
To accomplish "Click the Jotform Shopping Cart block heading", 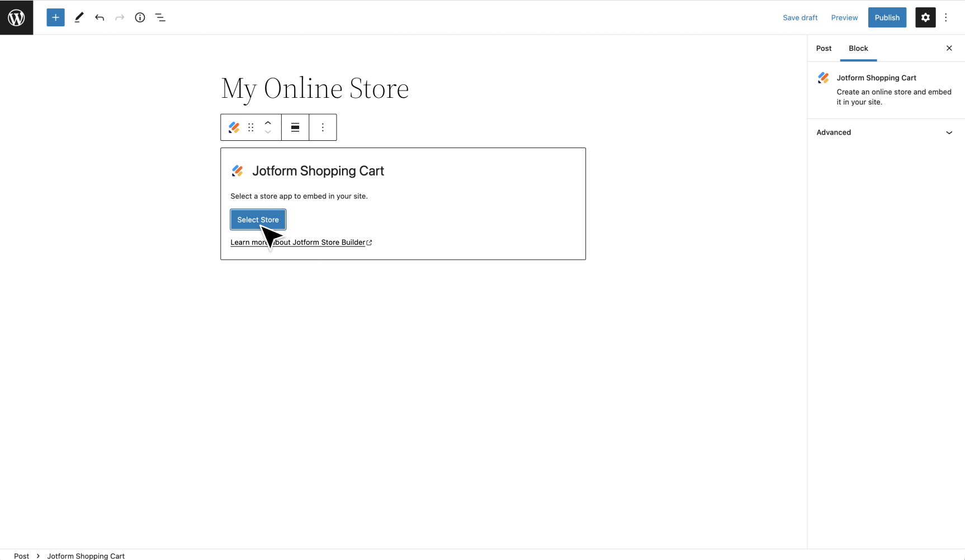I will (x=318, y=171).
